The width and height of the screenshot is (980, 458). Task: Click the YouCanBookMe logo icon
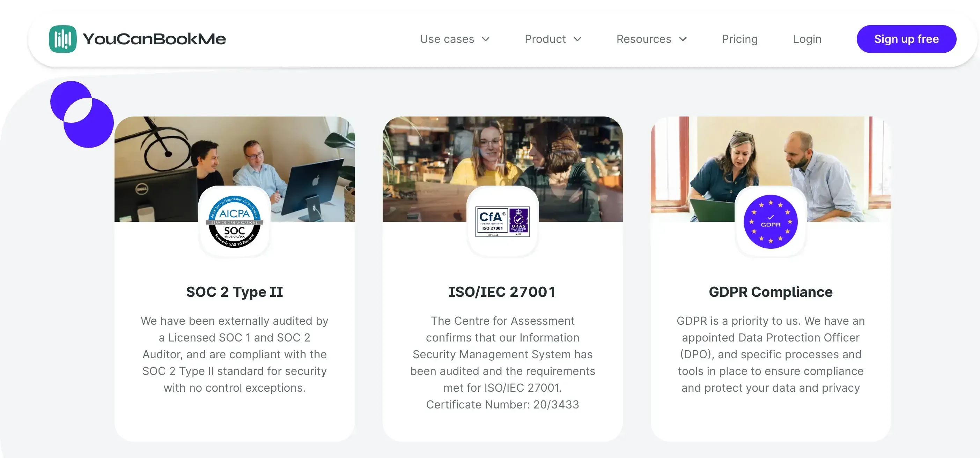(63, 38)
